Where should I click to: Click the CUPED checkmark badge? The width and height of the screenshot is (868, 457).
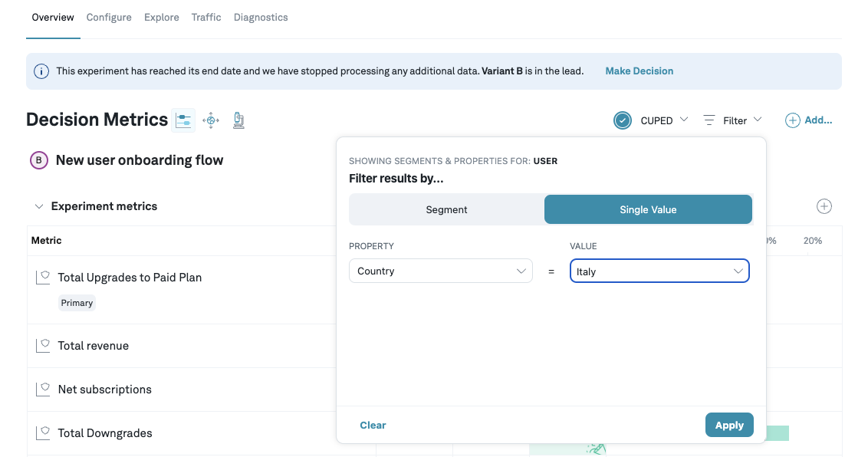623,120
